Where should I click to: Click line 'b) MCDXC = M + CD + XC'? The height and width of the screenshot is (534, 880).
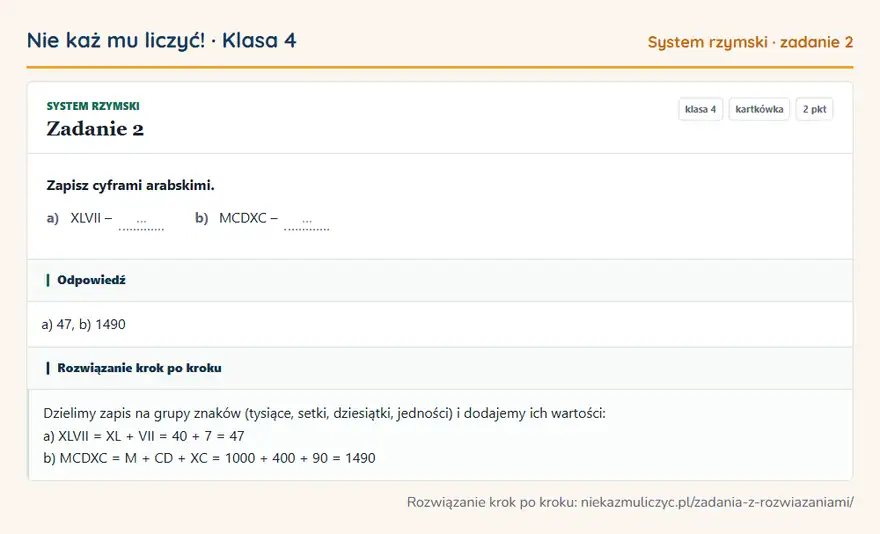pos(209,458)
